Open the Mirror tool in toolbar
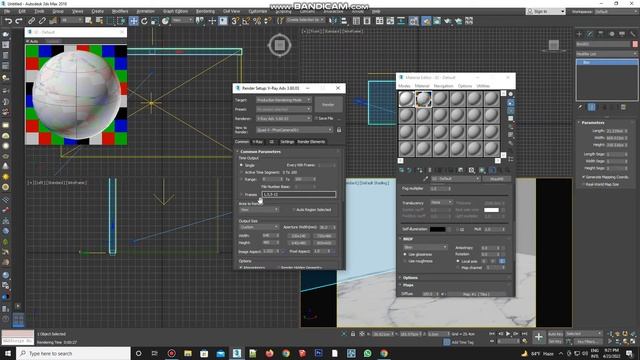Screen dimensions: 640x360 point(333,21)
